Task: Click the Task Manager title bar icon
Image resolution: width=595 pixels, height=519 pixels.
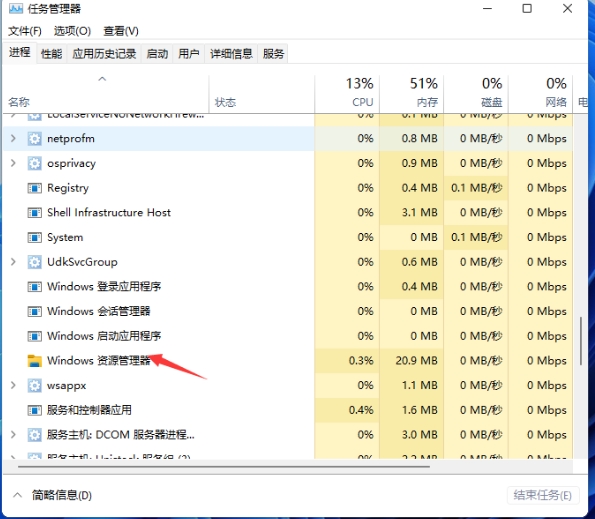Action: click(16, 8)
